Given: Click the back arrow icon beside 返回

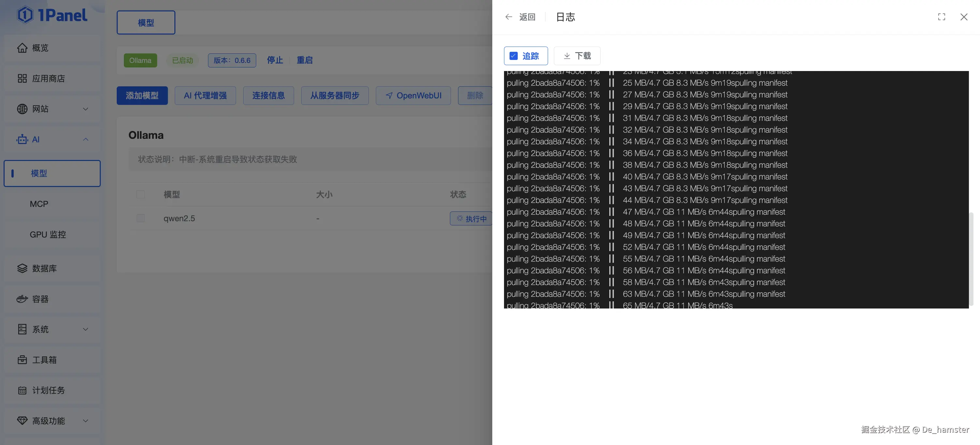Looking at the screenshot, I should [509, 17].
